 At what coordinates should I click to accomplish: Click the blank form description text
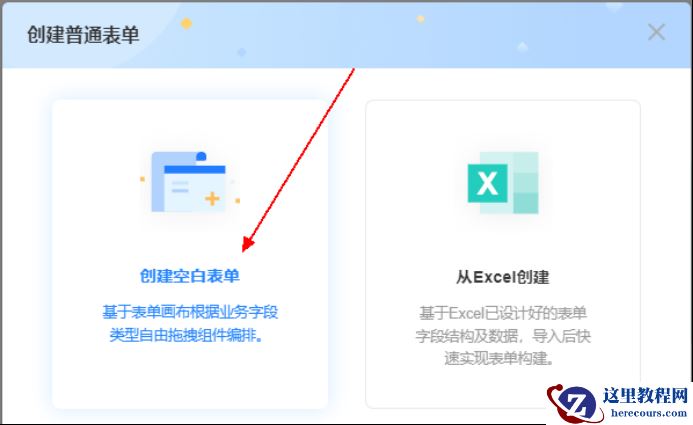190,324
